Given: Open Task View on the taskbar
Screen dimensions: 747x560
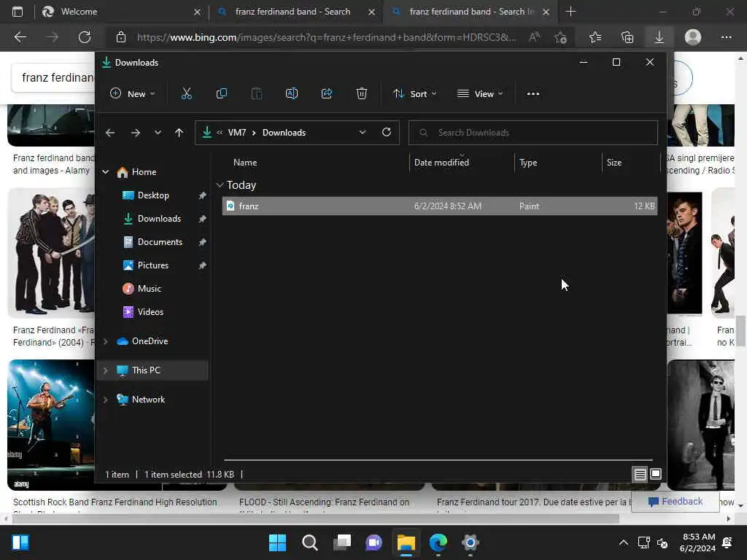Looking at the screenshot, I should click(x=341, y=542).
